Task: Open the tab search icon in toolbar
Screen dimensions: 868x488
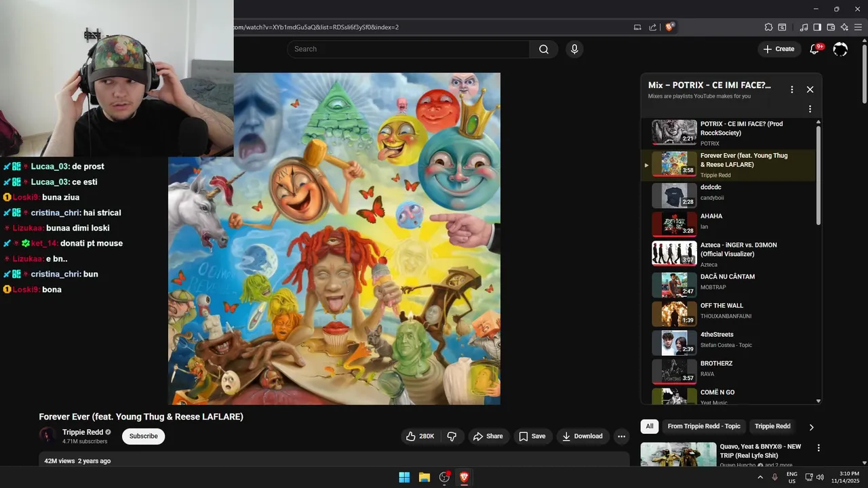Action: click(782, 27)
